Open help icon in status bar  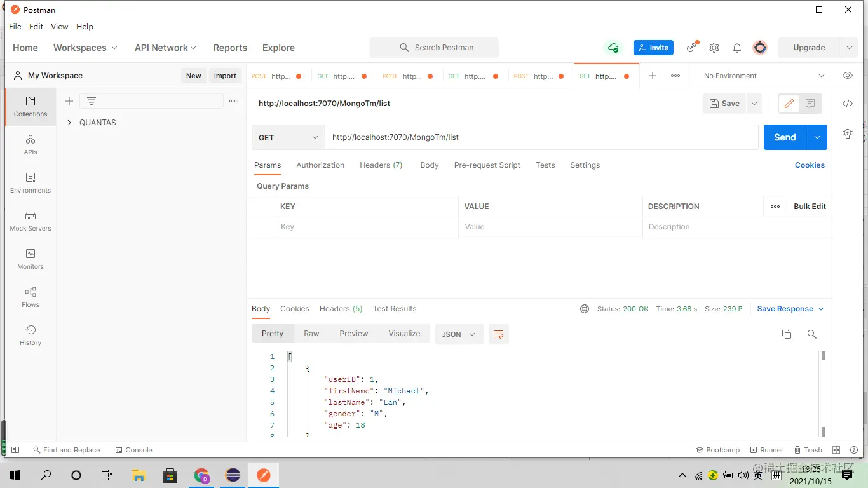click(x=854, y=450)
